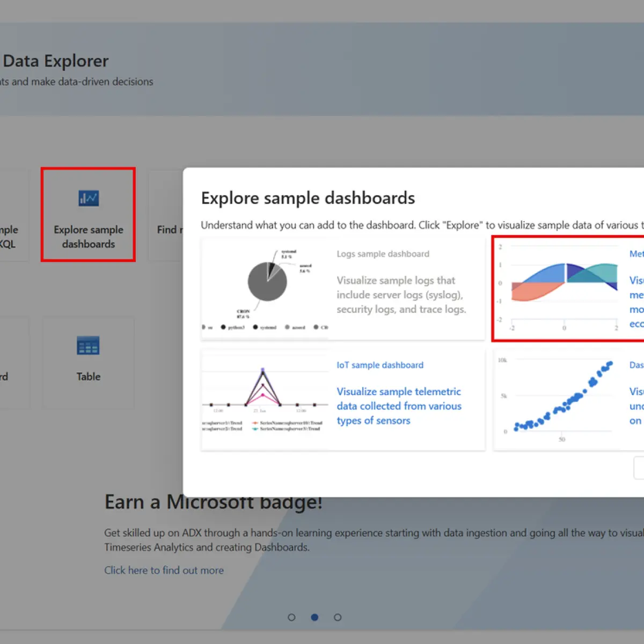
Task: Click the Data Explorer page title
Action: pyautogui.click(x=55, y=61)
